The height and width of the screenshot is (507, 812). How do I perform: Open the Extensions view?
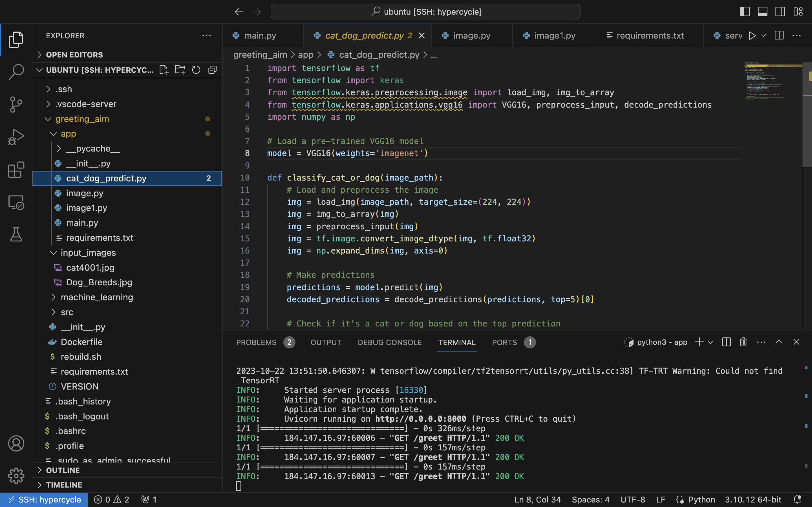click(x=16, y=170)
